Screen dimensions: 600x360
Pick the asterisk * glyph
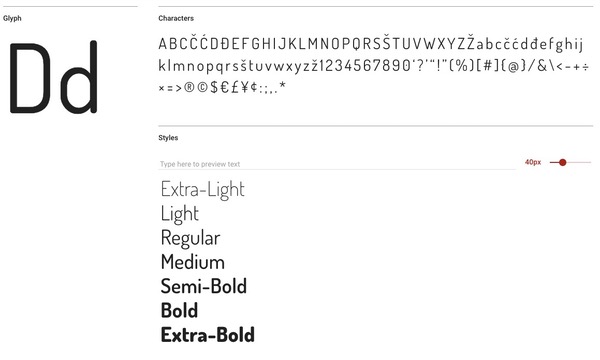point(282,85)
